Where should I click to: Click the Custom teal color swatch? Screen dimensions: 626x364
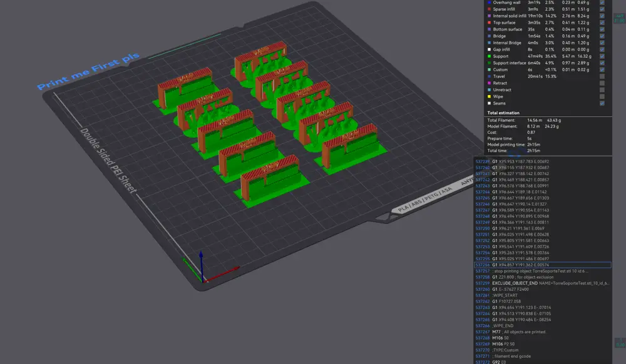(x=489, y=70)
